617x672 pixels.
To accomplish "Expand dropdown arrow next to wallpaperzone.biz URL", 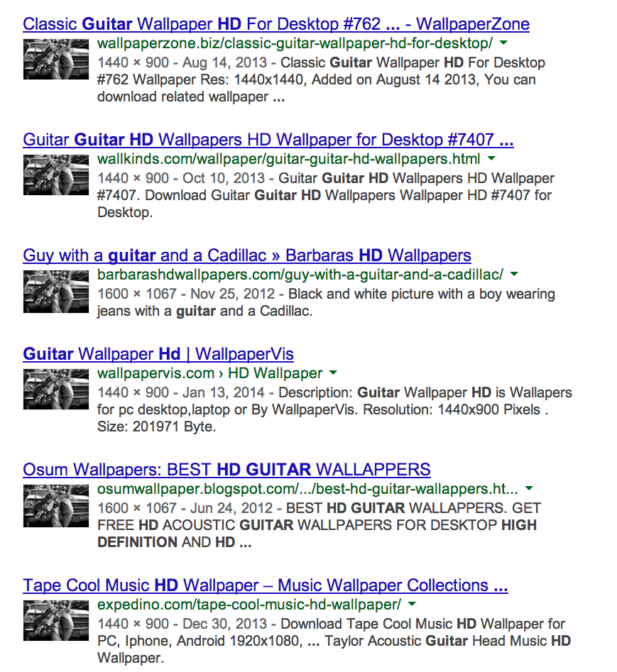I will pyautogui.click(x=504, y=43).
